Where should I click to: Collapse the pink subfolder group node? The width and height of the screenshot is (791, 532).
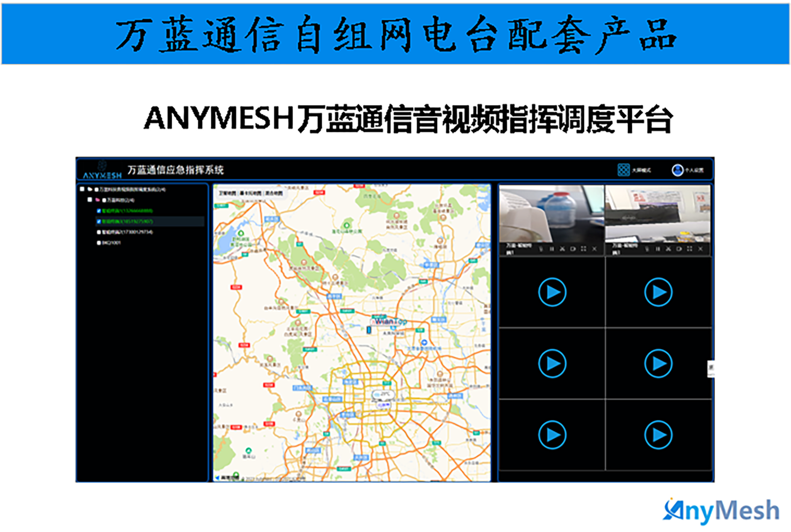98,200
